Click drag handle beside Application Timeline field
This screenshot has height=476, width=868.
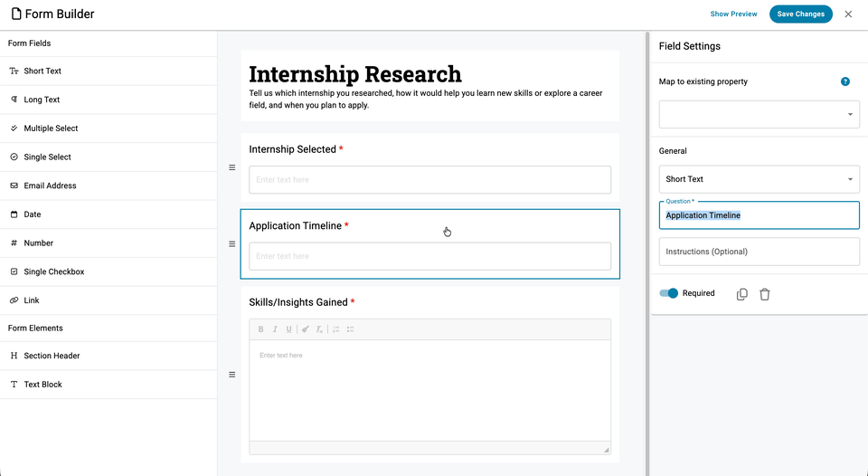231,244
